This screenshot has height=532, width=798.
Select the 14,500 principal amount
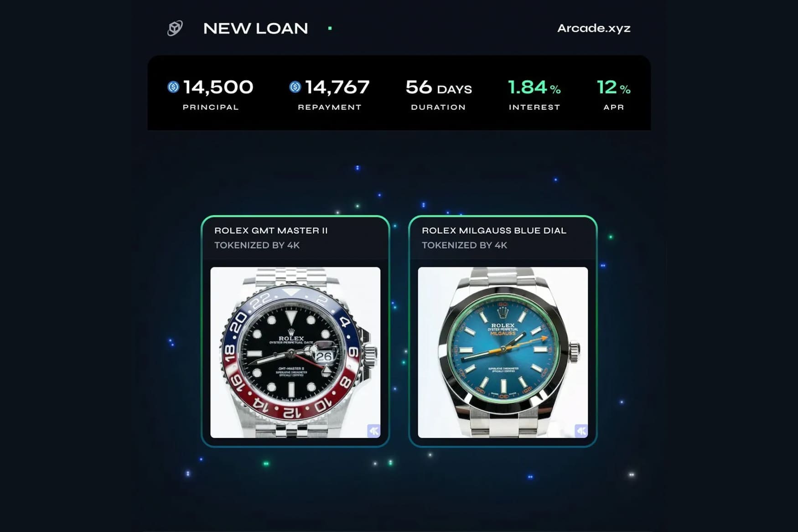tap(218, 87)
